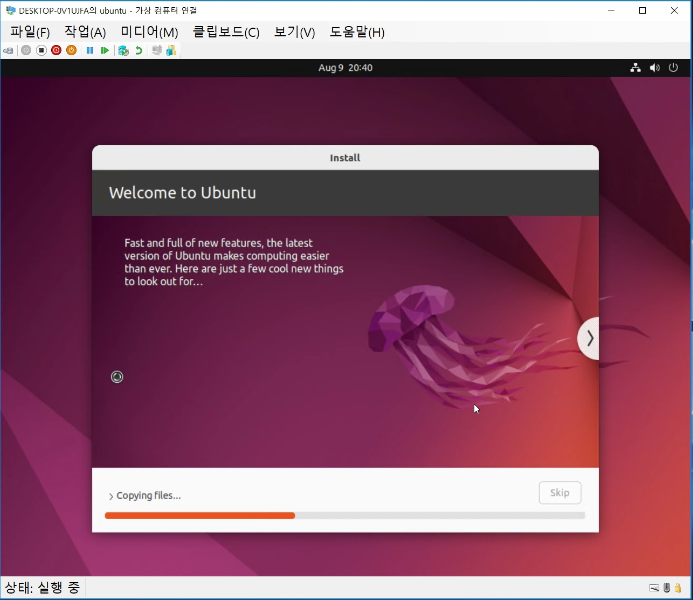
Task: Save VM state with the orange power icon
Action: 71,50
